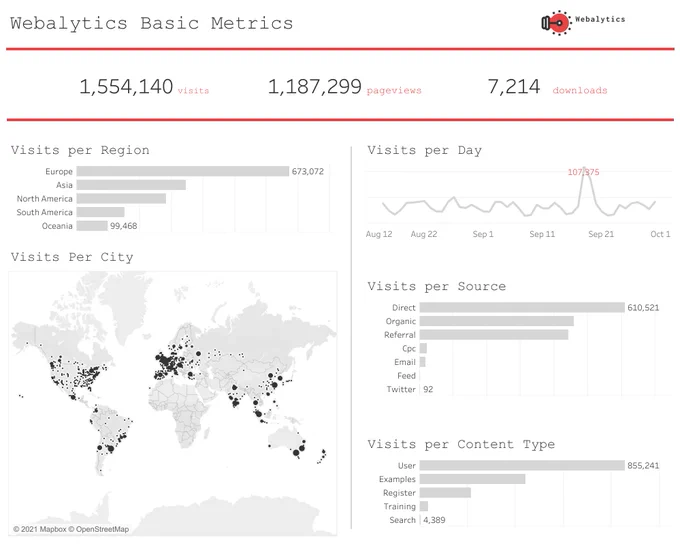Viewport: 680px width, 544px height.
Task: Click the 99,468 value label
Action: click(124, 226)
